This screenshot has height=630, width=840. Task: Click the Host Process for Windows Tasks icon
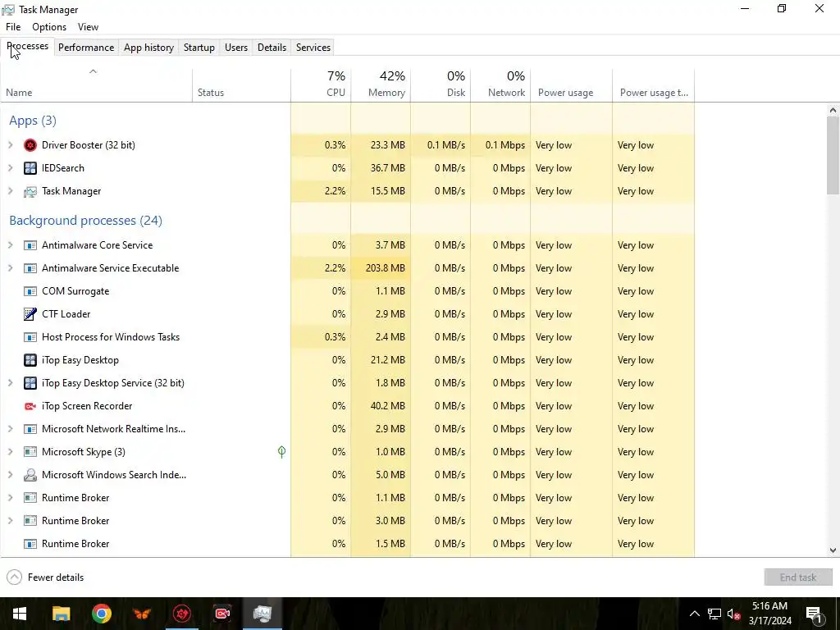click(30, 337)
